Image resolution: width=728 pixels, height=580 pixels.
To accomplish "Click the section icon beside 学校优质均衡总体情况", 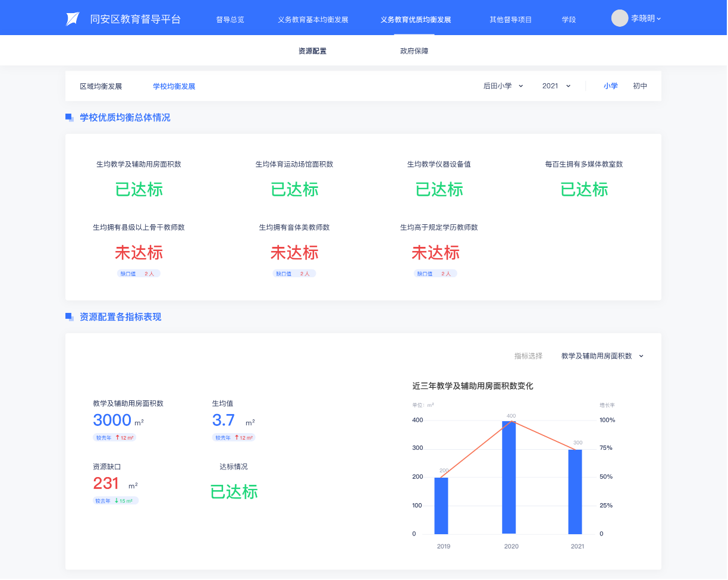I will (69, 118).
